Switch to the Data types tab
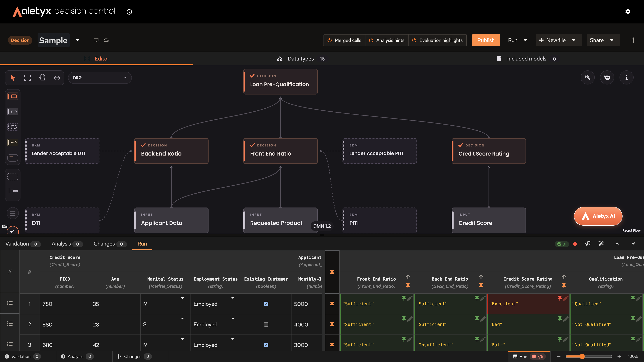Screen dimensions: 644x362 tap(301, 59)
